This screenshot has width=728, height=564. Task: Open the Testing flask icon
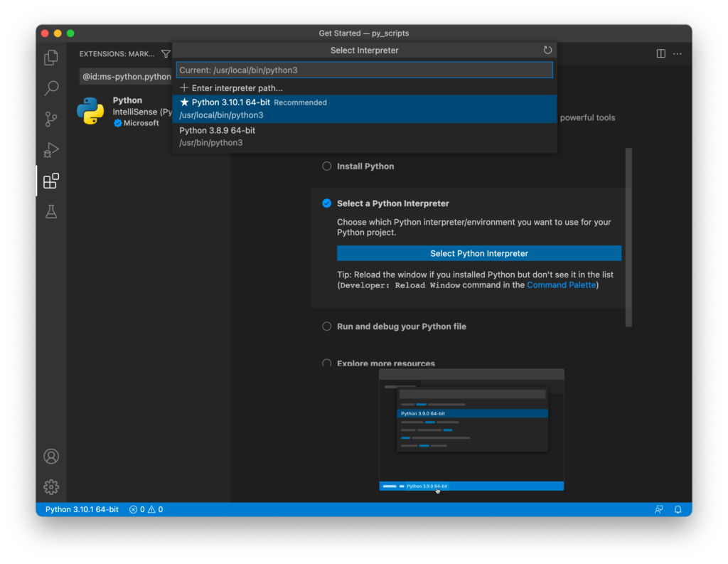coord(51,212)
